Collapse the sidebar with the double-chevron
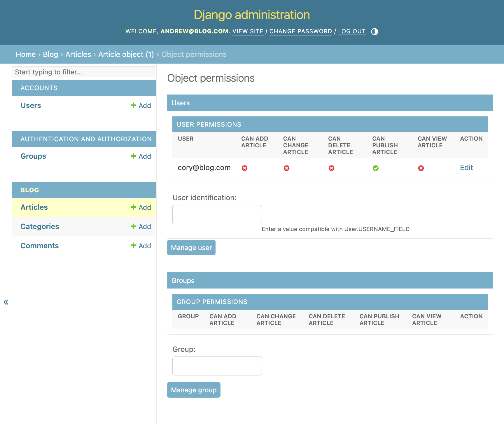The image size is (504, 423). pyautogui.click(x=6, y=302)
